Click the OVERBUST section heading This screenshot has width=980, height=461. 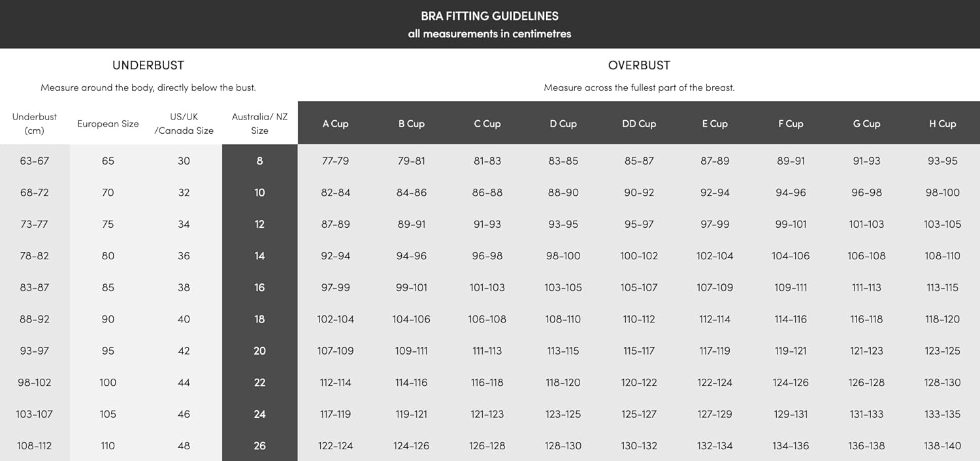(x=639, y=65)
